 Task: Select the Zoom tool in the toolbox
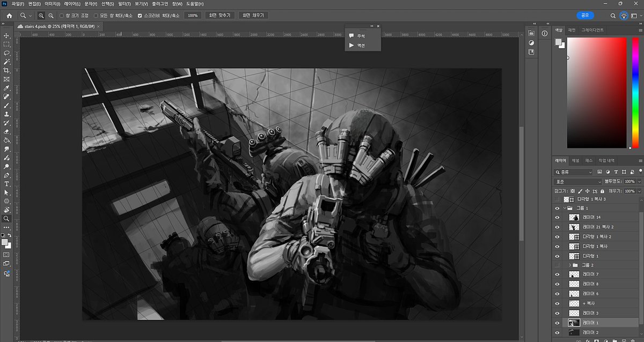[6, 218]
